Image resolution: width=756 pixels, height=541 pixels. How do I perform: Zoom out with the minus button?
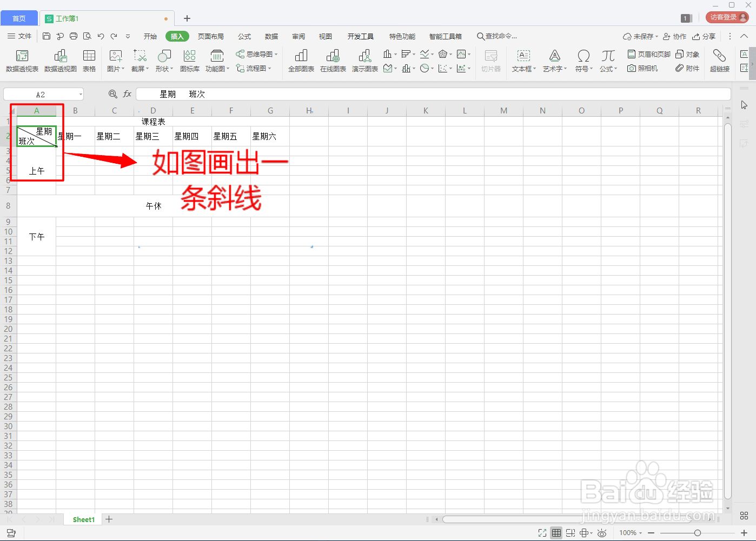click(651, 533)
